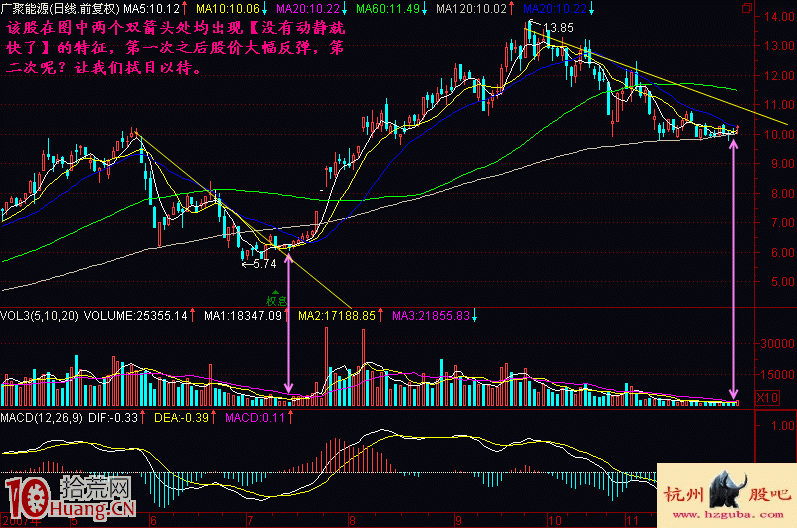The height and width of the screenshot is (528, 797).
Task: Click the 6.00 price axis label
Action: click(x=782, y=252)
